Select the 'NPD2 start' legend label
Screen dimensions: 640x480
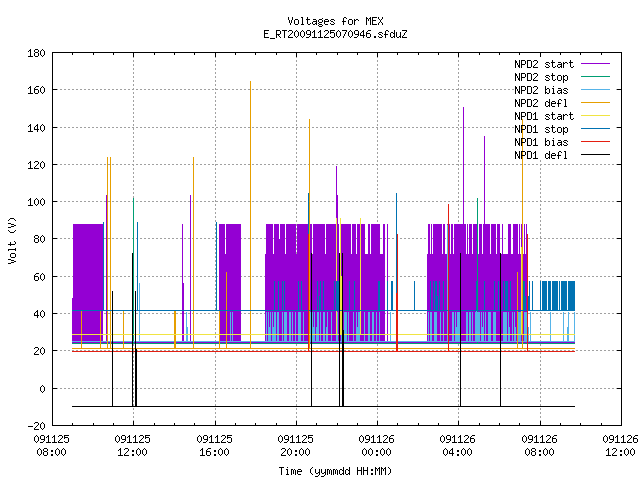[544, 64]
